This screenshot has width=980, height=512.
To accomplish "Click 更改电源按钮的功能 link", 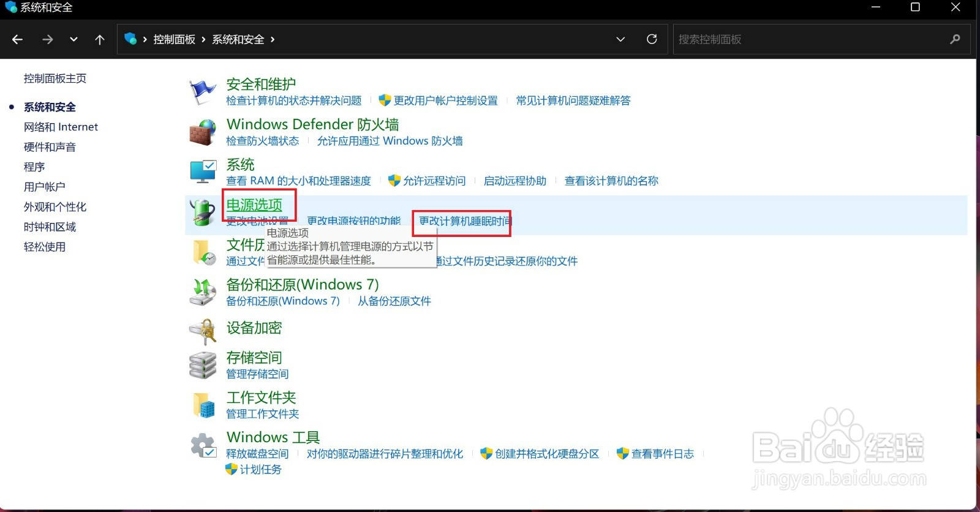I will point(353,221).
